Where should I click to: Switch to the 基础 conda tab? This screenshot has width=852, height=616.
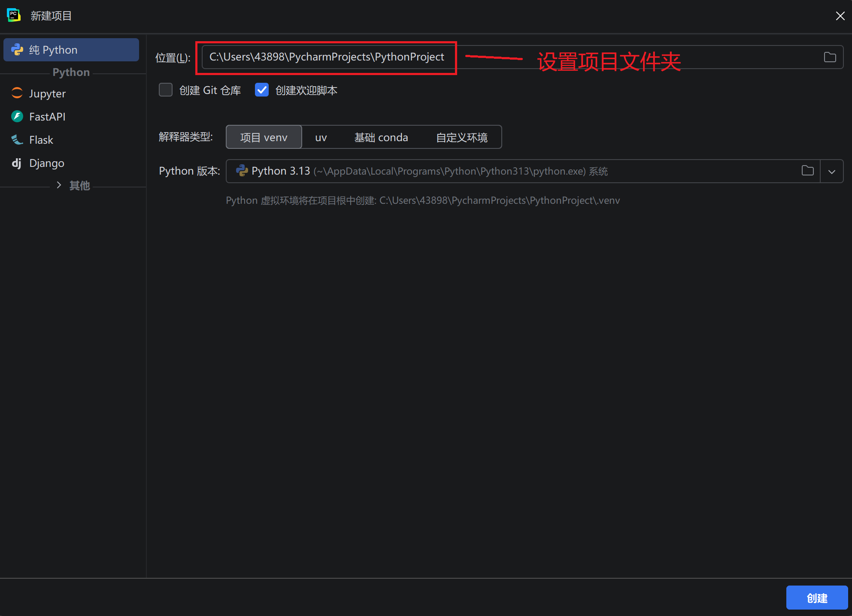pos(381,137)
